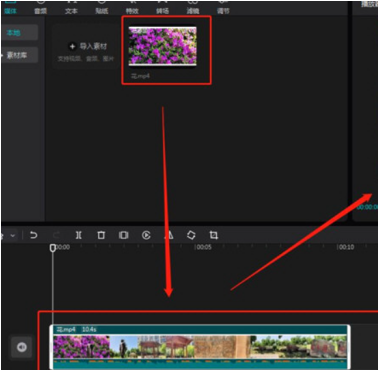Apply freeze frame with the toolbar icon
The width and height of the screenshot is (378, 370).
(124, 235)
